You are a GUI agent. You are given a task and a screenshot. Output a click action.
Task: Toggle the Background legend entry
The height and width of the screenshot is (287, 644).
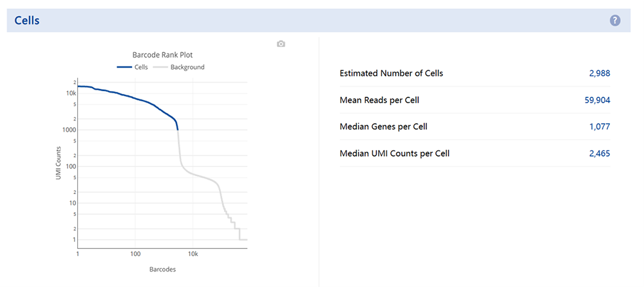[x=187, y=67]
